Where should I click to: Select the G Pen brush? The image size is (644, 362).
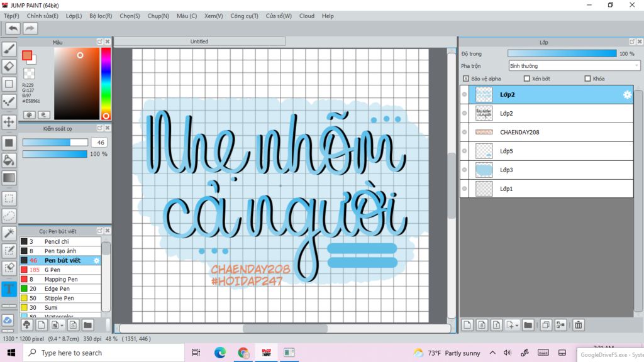pos(60,270)
